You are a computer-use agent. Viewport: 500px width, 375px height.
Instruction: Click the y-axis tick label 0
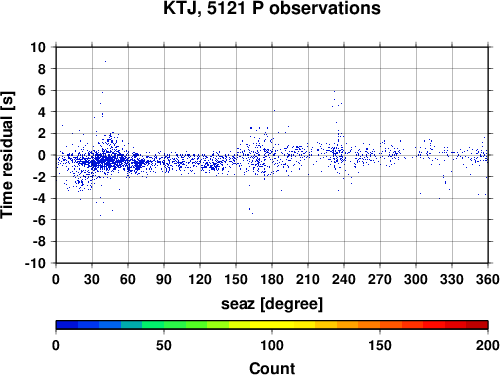point(42,155)
